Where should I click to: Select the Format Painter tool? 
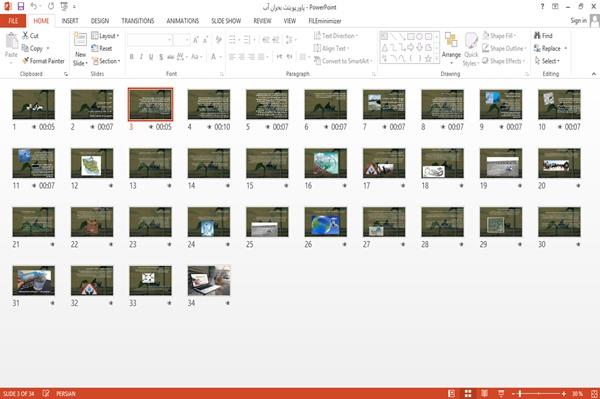pos(43,61)
